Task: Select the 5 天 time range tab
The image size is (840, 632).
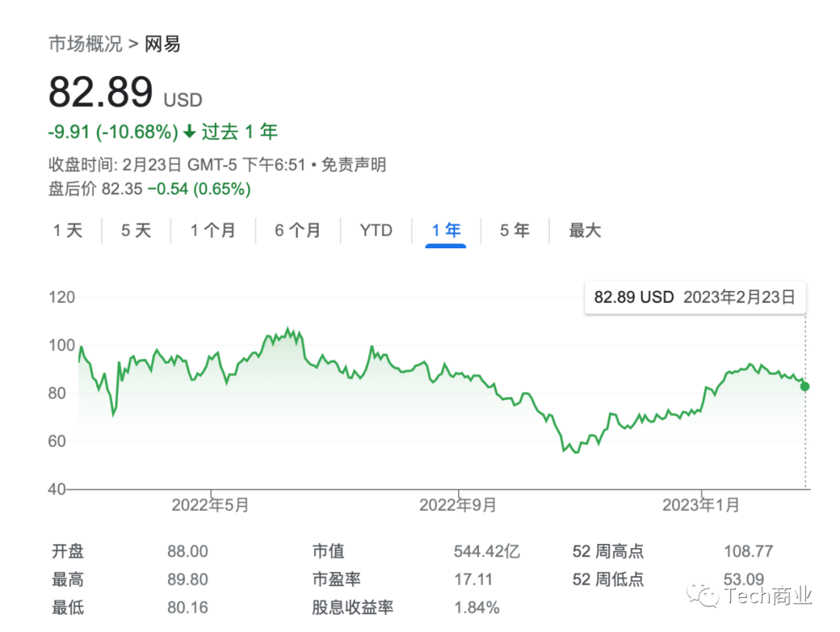Action: 136,230
